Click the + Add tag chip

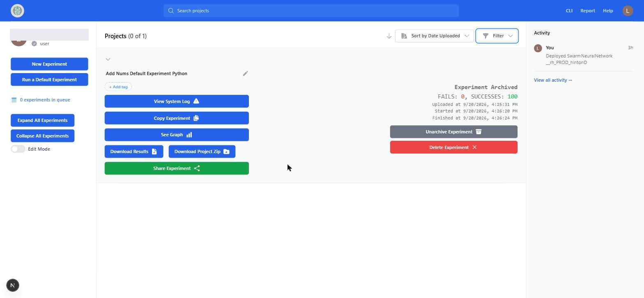pos(118,87)
